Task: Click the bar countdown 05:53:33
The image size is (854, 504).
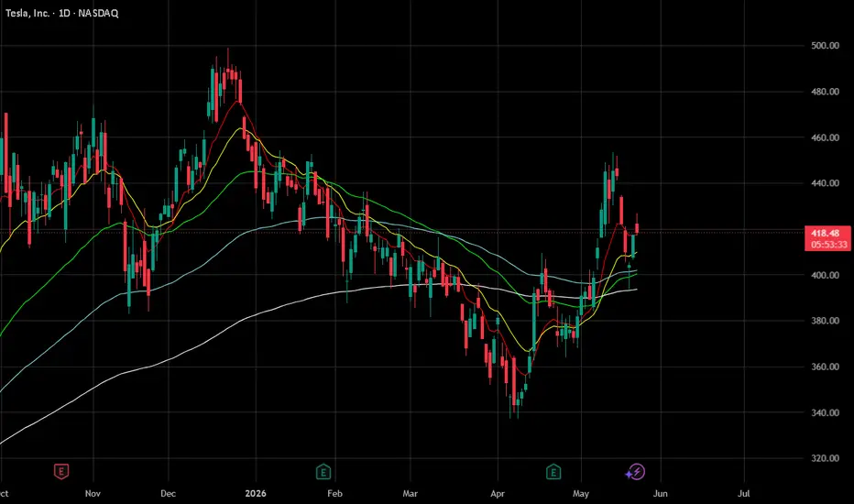Action: (x=828, y=245)
